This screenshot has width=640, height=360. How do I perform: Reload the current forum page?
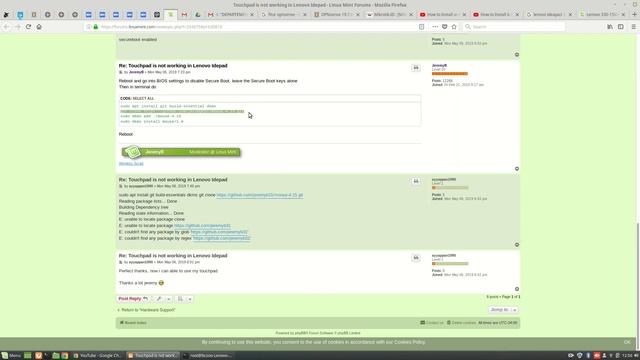coord(28,27)
